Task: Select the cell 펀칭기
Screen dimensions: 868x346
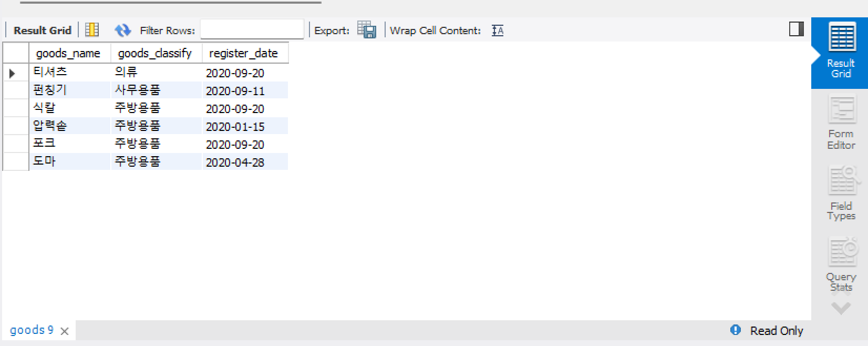Action: coord(69,90)
